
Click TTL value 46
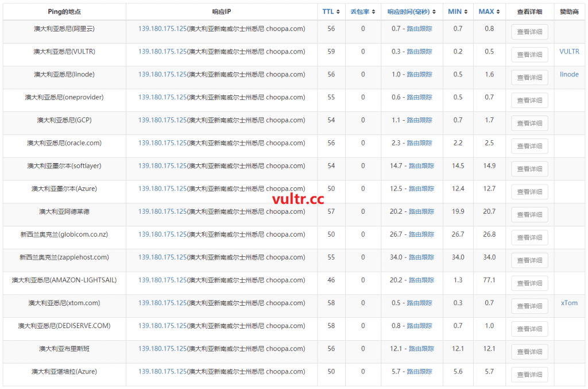[331, 280]
